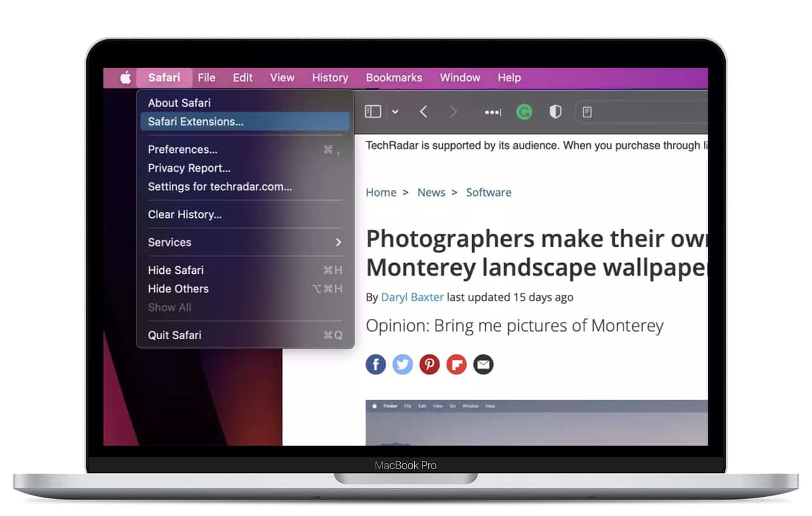Open the privacy shield icon

[x=556, y=112]
